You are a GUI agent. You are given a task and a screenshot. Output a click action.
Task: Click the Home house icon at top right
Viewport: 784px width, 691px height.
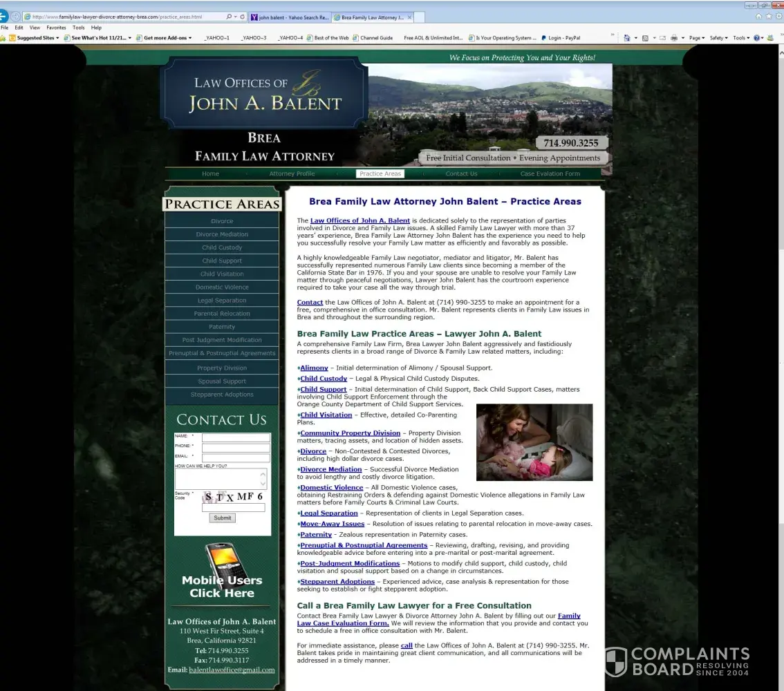(x=758, y=16)
